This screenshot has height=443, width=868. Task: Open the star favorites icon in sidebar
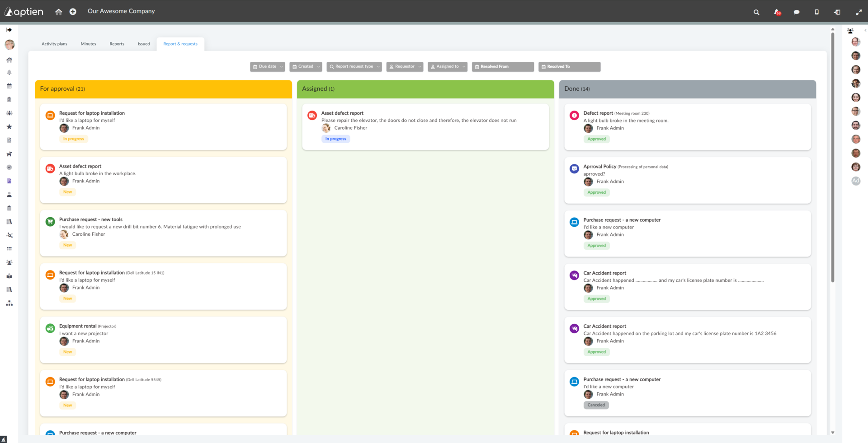click(9, 127)
